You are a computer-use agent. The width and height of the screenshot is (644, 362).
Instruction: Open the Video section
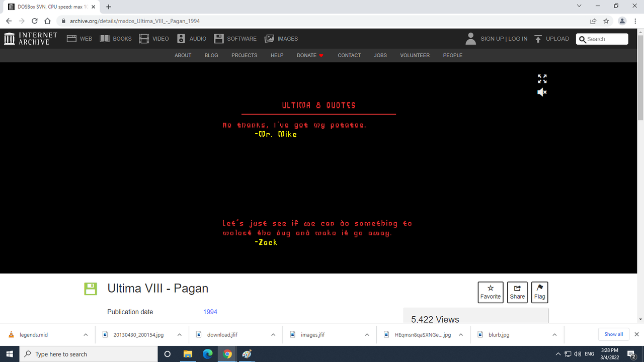(154, 39)
